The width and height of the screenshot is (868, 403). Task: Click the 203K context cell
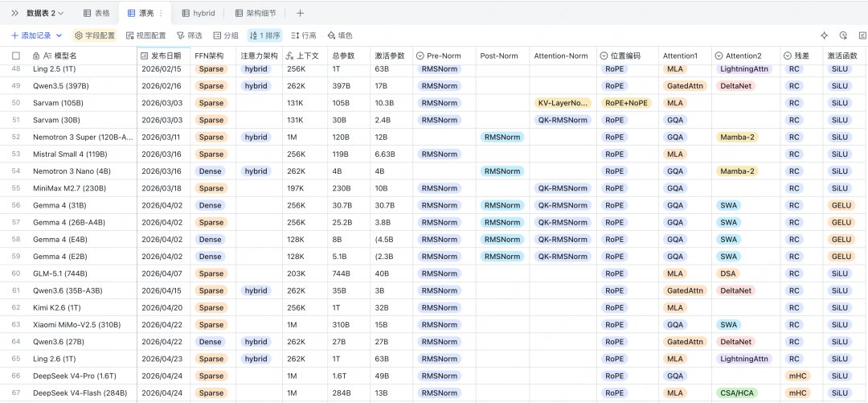point(304,273)
